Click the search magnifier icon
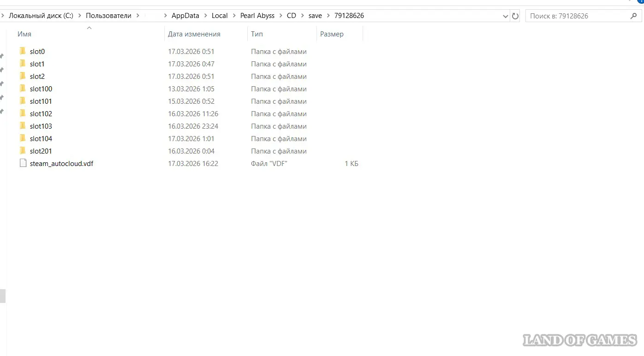Image resolution: width=644 pixels, height=356 pixels. click(x=633, y=16)
